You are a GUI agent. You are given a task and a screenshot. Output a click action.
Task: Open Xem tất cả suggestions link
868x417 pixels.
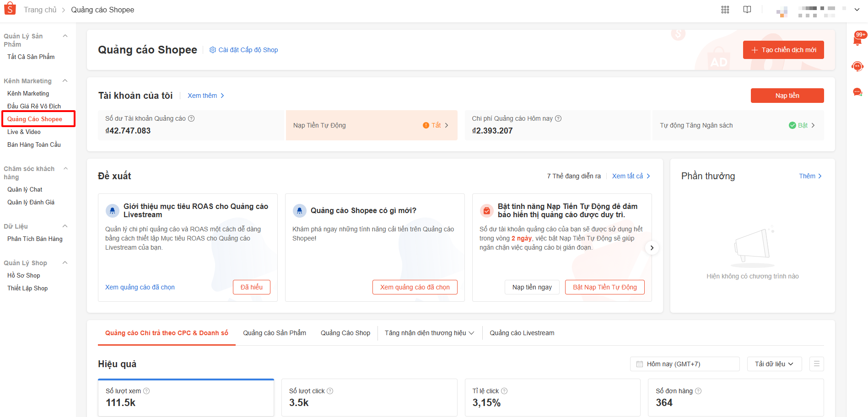pyautogui.click(x=631, y=176)
